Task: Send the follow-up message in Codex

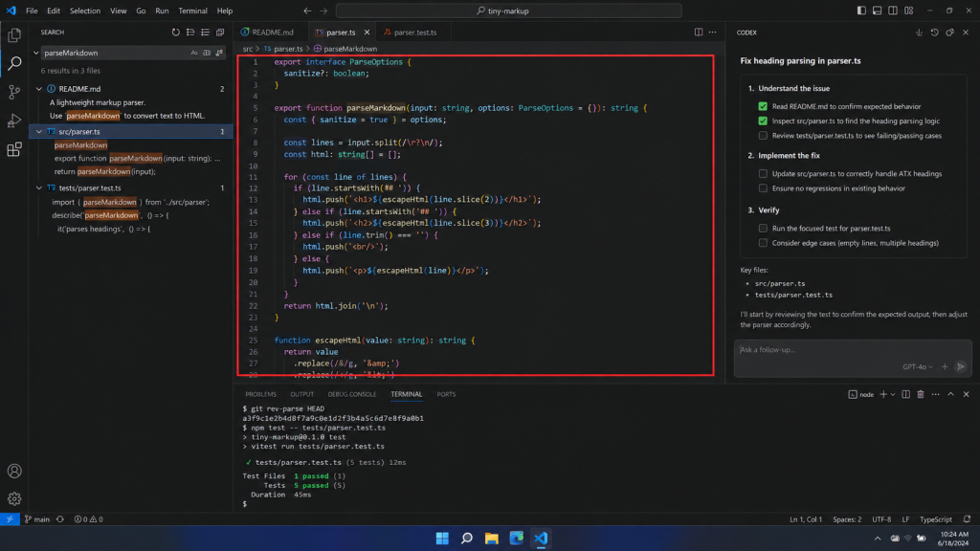Action: point(961,366)
